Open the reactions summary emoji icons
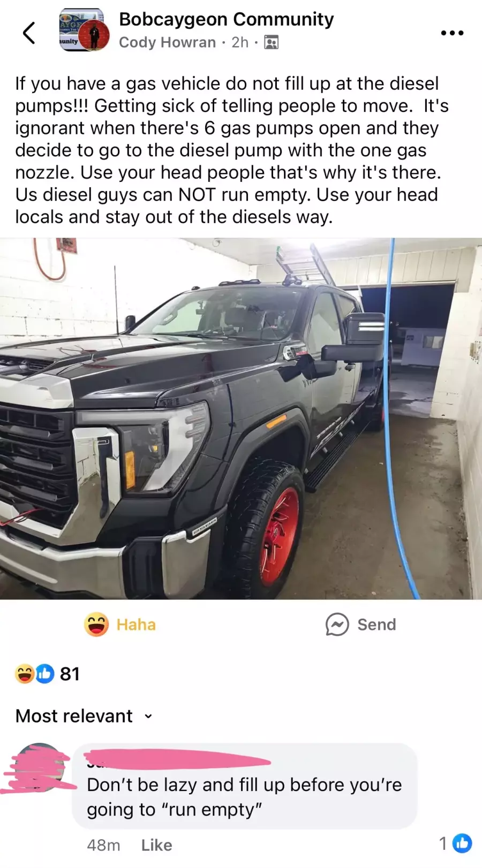The height and width of the screenshot is (868, 482). (35, 674)
